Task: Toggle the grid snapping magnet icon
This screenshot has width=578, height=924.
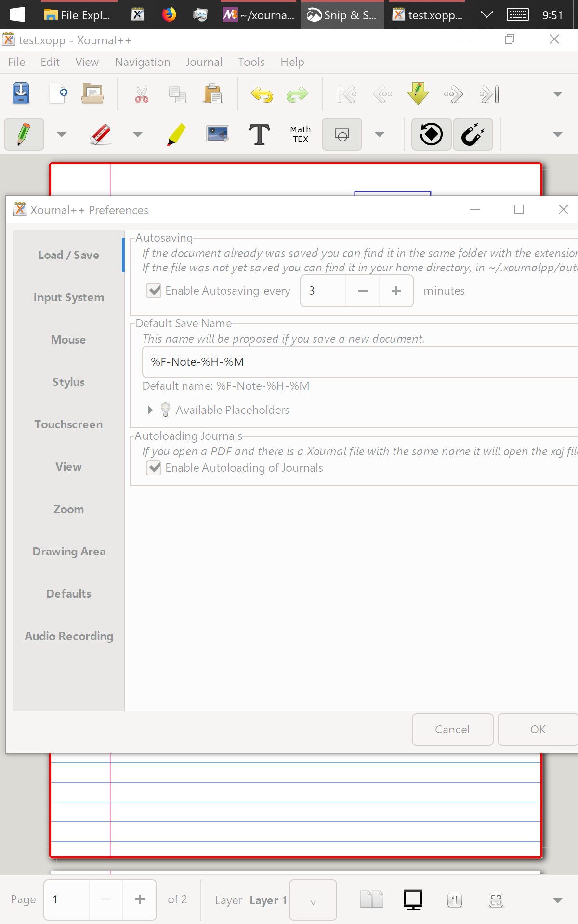Action: coord(473,134)
